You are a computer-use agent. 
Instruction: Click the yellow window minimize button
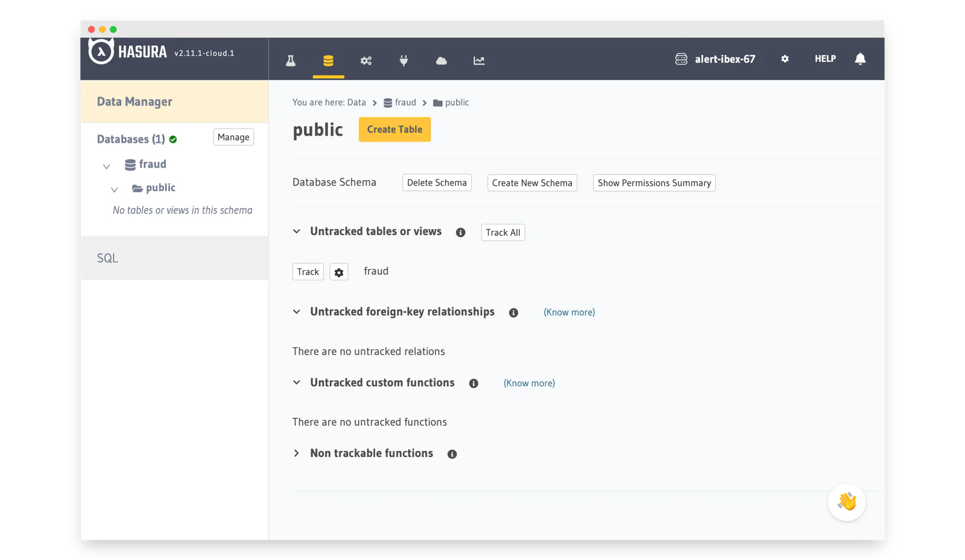pyautogui.click(x=102, y=29)
